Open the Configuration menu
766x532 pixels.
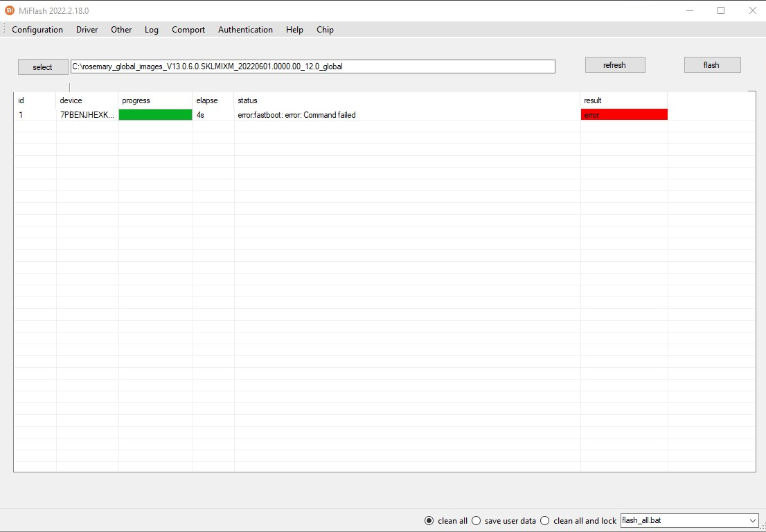[37, 30]
